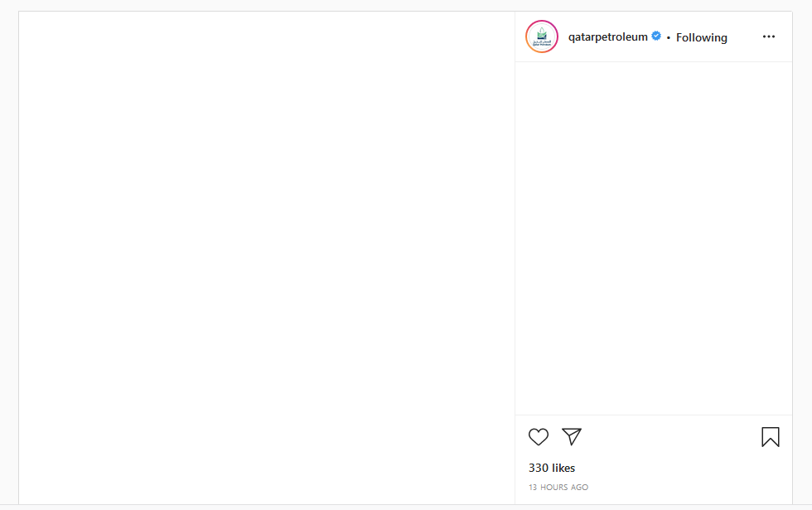
Task: Expand post options using the ellipsis
Action: click(769, 36)
